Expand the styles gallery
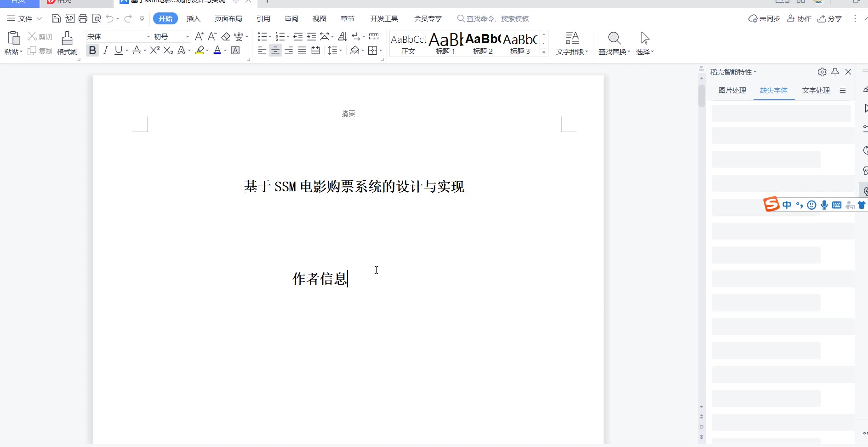Image resolution: width=868 pixels, height=447 pixels. 544,52
